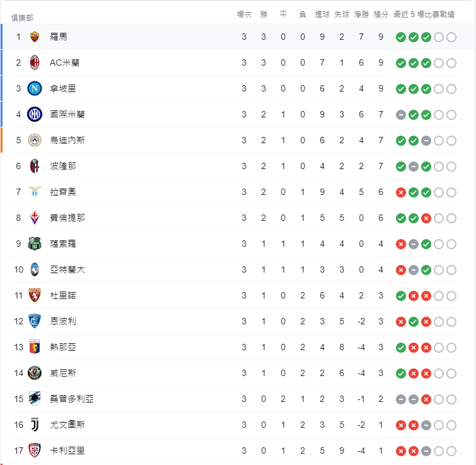476x465 pixels.
Task: Click the 桑普多利亞 team name
Action: tap(72, 399)
